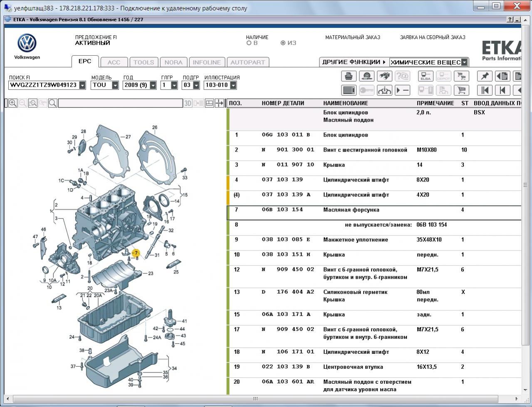Click the page-with-left-arrow icon
The image size is (532, 407).
(502, 76)
